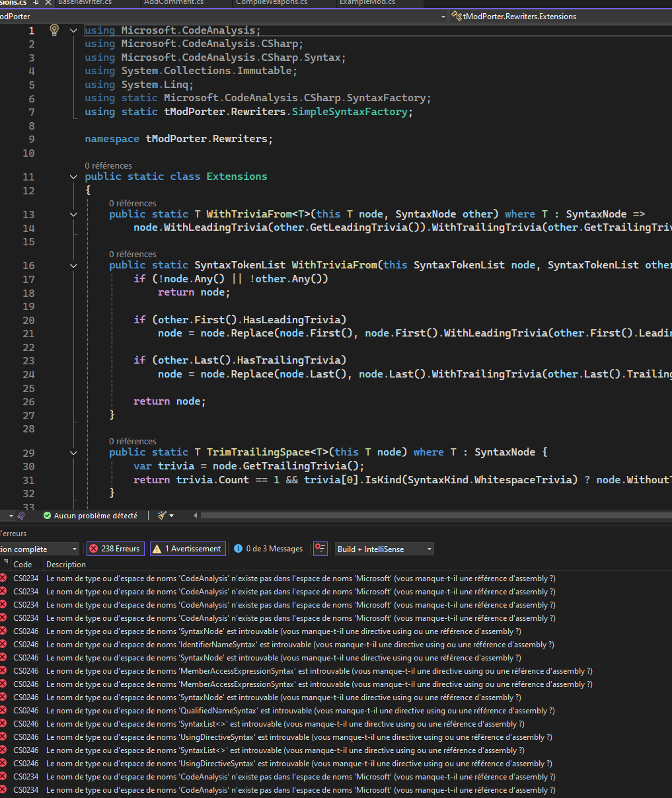Collapse the TrimTrailingSpace method at line 29

pos(73,452)
